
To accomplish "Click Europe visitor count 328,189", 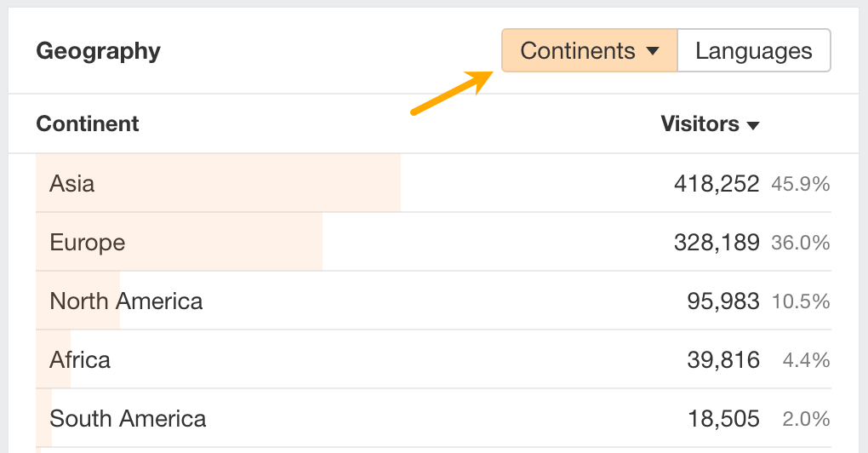I will click(x=717, y=243).
